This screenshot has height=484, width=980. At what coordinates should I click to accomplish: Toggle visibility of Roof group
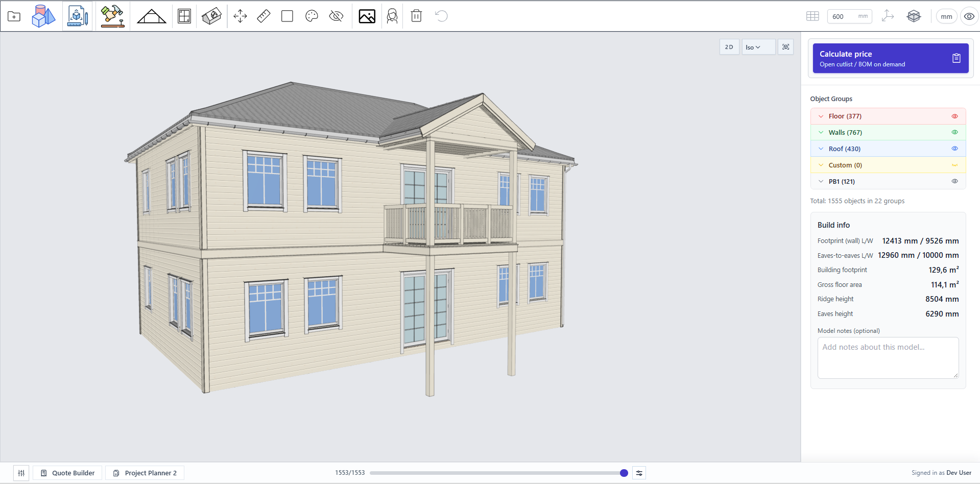pyautogui.click(x=954, y=149)
